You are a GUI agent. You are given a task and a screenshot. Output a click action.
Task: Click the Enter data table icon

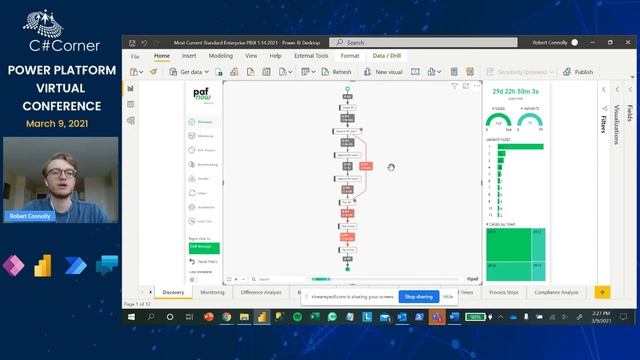coord(267,72)
